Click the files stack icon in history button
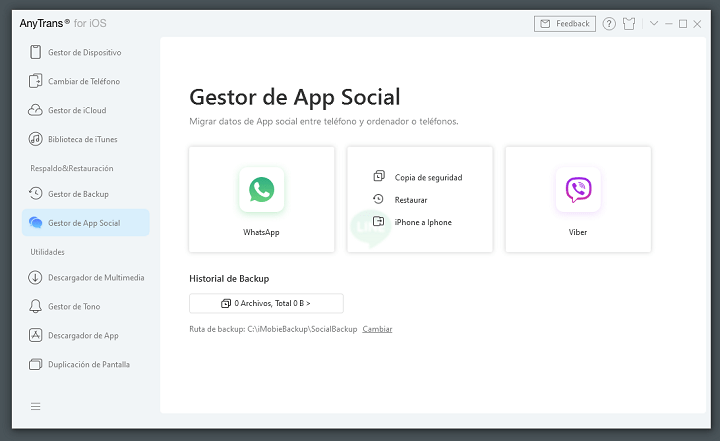The image size is (720, 441). point(226,303)
